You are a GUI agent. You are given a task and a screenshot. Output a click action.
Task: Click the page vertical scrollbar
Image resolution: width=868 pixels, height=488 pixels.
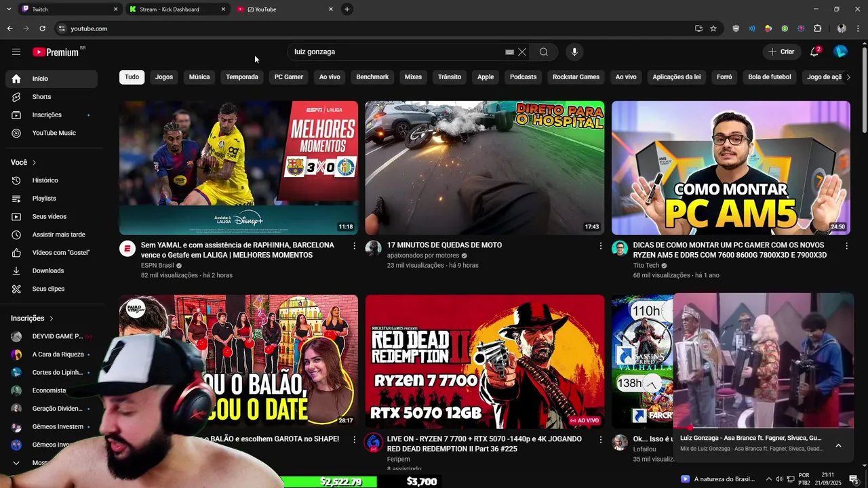click(863, 88)
